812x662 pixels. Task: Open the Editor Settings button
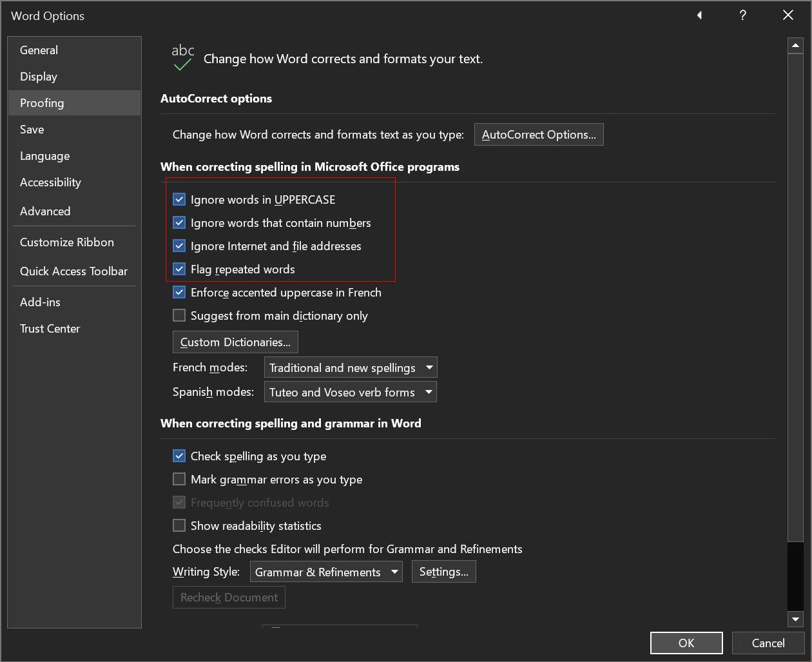pyautogui.click(x=443, y=572)
